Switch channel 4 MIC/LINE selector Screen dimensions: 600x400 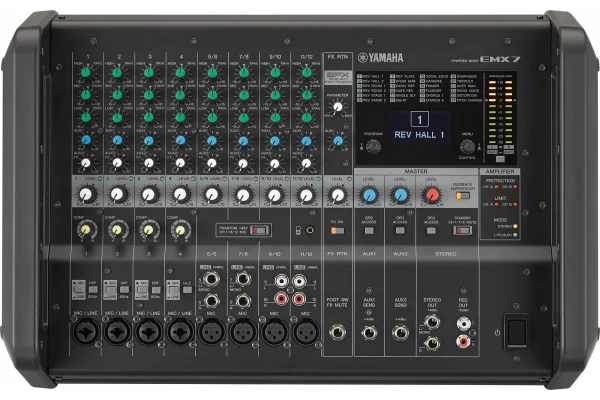click(173, 289)
